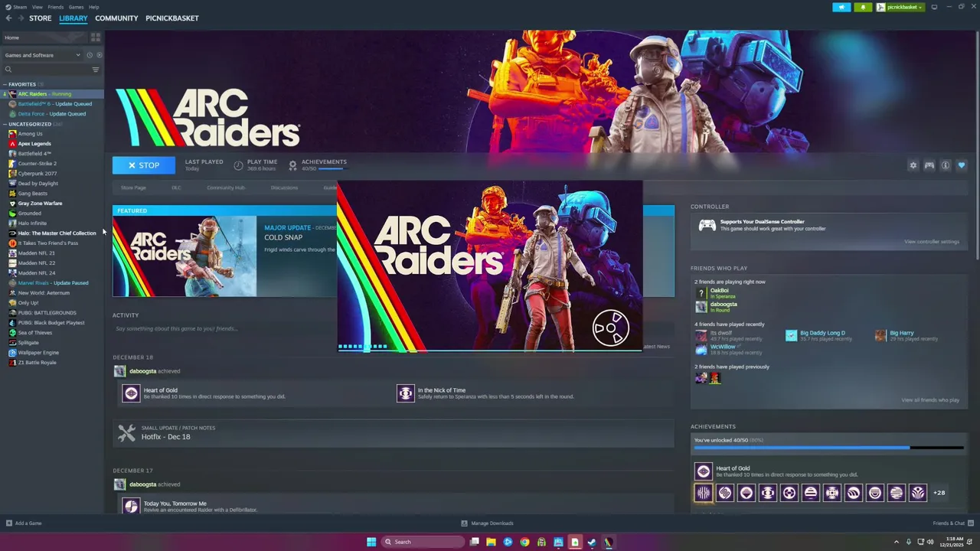
Task: Show ready-to-play games icon
Action: point(99,55)
